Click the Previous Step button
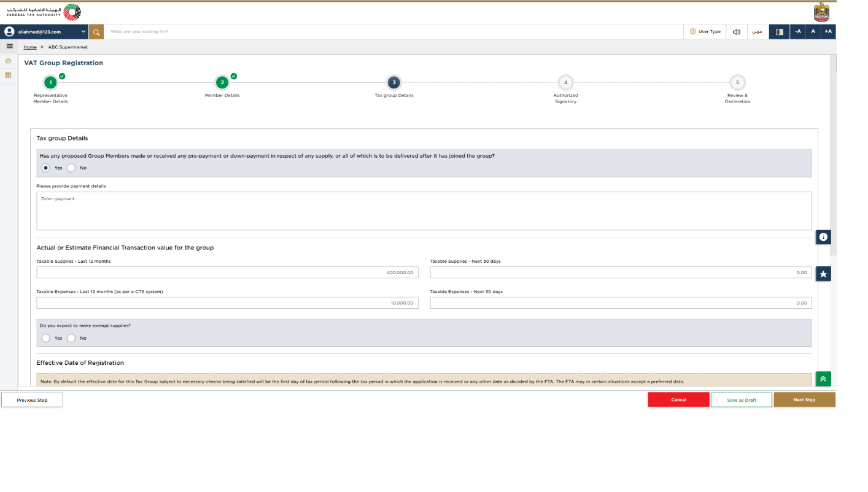Screen dimensions: 868x492 [32, 400]
